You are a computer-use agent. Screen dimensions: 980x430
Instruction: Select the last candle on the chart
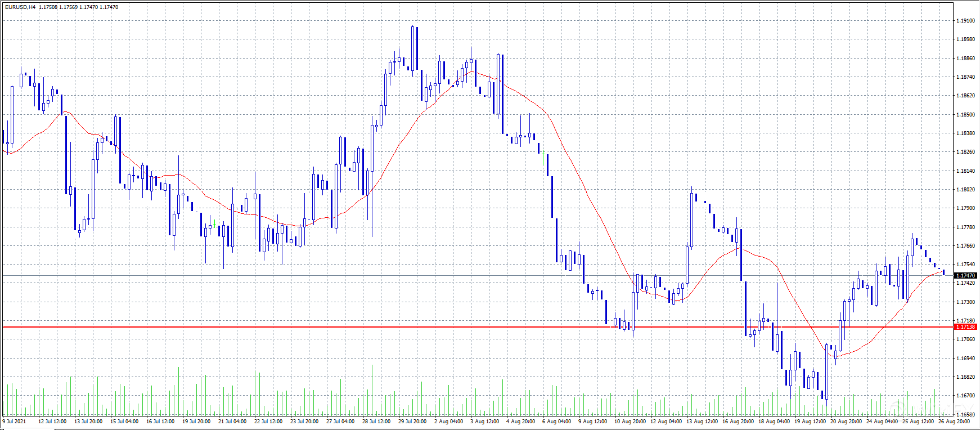coord(943,272)
